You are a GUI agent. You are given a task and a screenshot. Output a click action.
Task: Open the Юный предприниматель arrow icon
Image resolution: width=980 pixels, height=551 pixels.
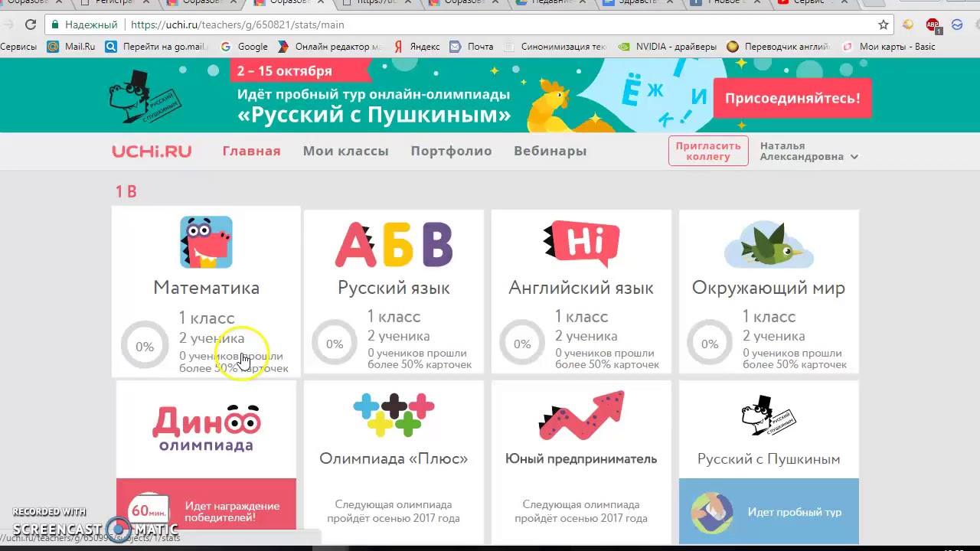(x=581, y=416)
